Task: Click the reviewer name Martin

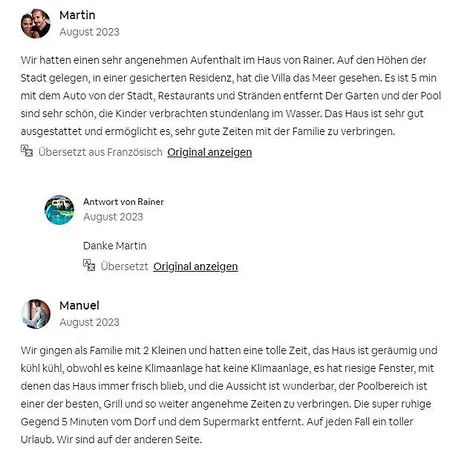Action: 77,15
